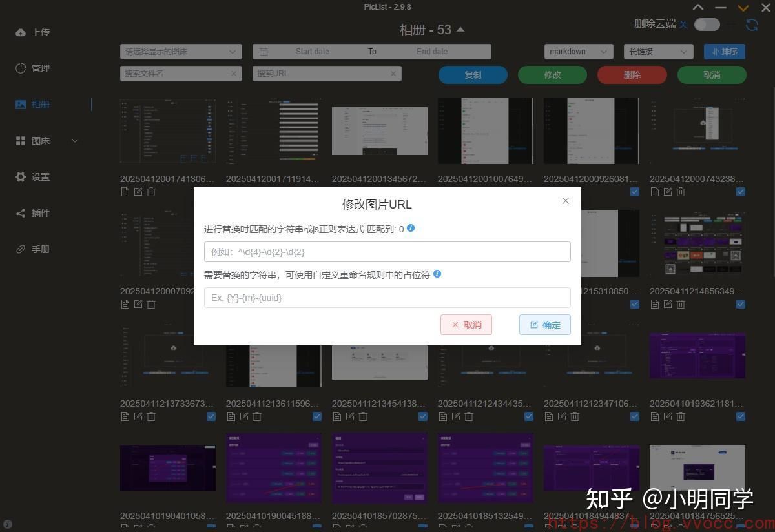
Task: Click the plugins share icon in sidebar
Action: click(21, 213)
